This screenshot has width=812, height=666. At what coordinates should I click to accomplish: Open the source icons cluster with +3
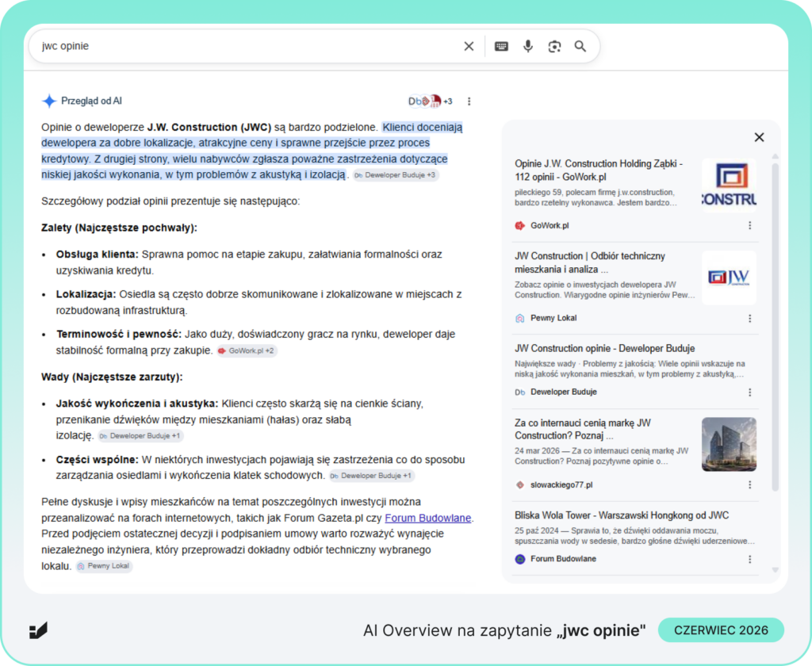click(x=431, y=101)
